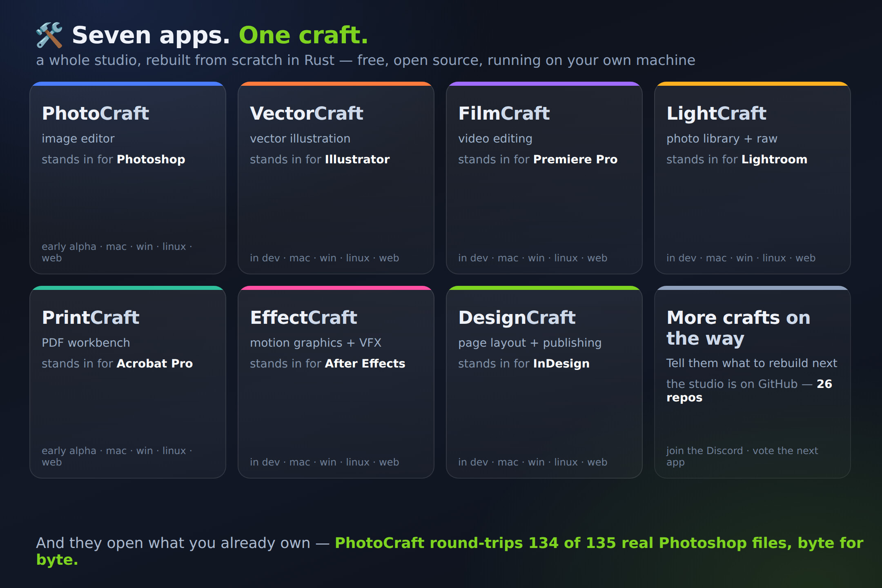Viewport: 882px width, 588px height.
Task: Click 'stands in for Acrobat Pro' text
Action: [x=117, y=363]
